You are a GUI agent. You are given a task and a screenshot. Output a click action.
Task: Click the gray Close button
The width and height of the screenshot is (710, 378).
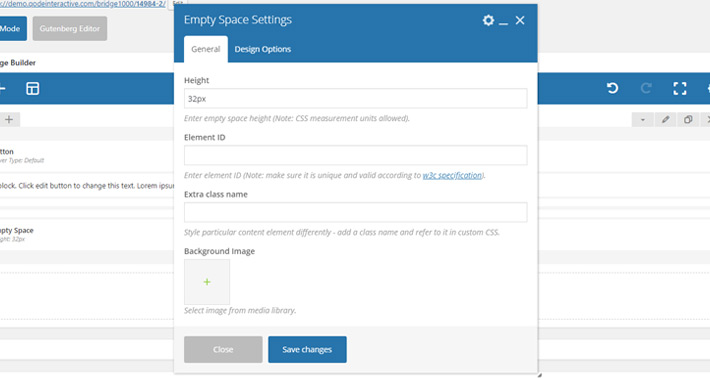pos(223,349)
